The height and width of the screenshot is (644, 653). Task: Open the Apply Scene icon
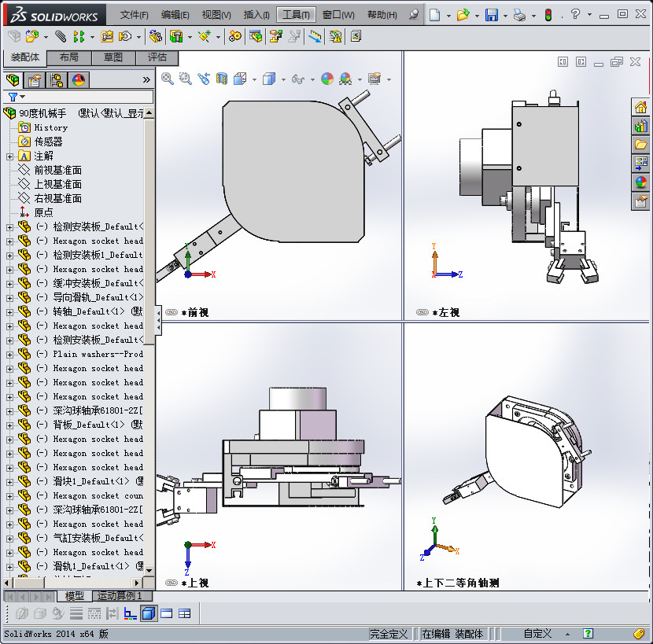[x=345, y=79]
